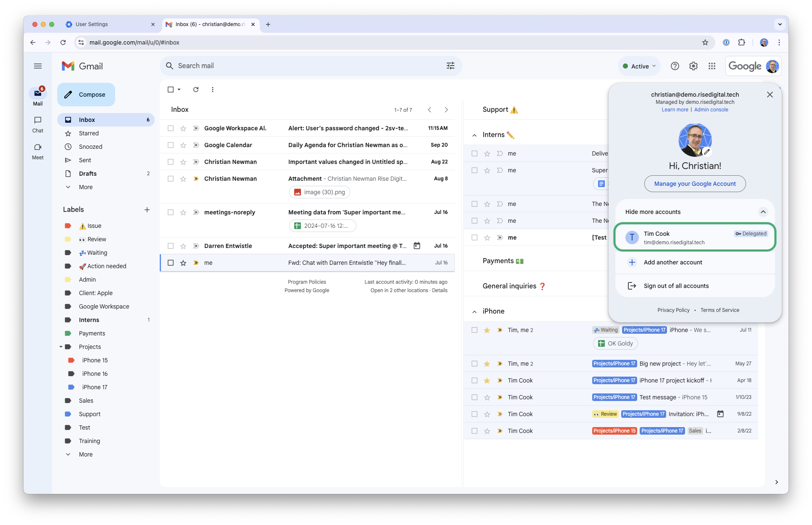The image size is (812, 525).
Task: Open Gmail help
Action: tap(675, 66)
